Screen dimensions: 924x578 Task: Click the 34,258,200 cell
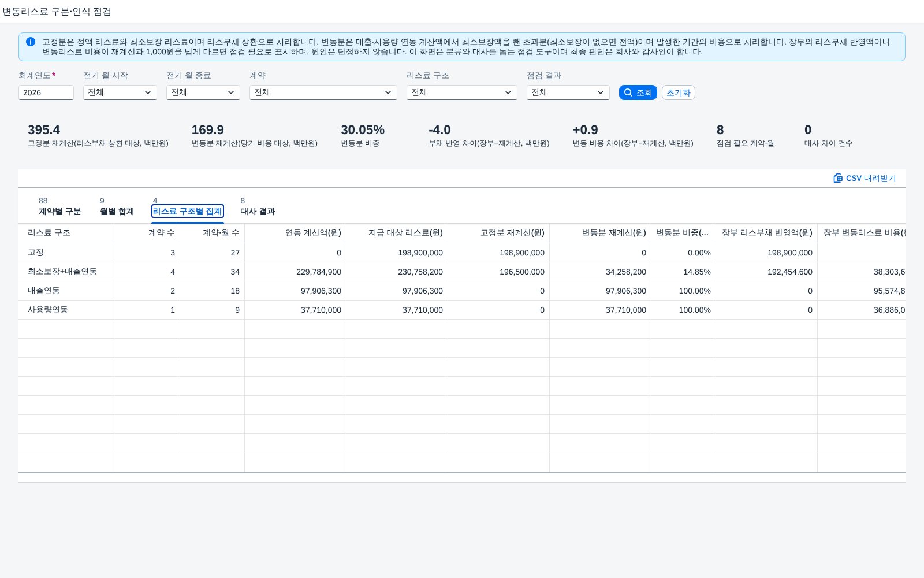(x=601, y=272)
